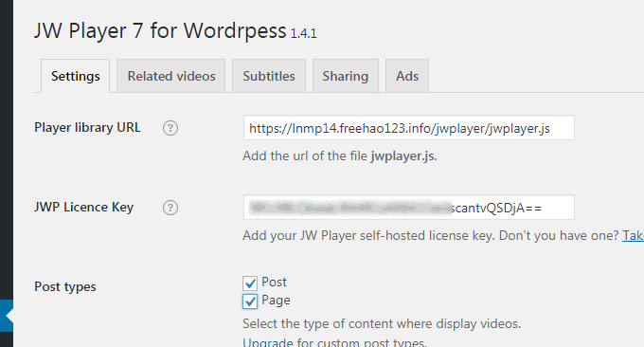Click the Player library URL field

click(x=409, y=128)
